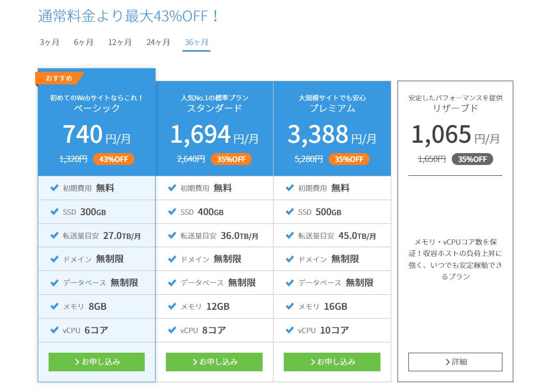This screenshot has height=392, width=550.
Task: Click 大規模サイトでも安心 tagline
Action: coord(332,98)
